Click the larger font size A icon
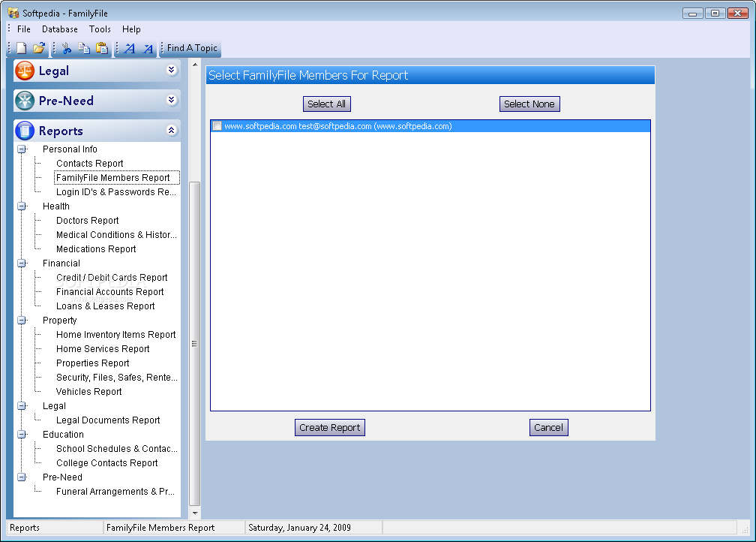Screen dimensions: 756x542 pos(129,48)
